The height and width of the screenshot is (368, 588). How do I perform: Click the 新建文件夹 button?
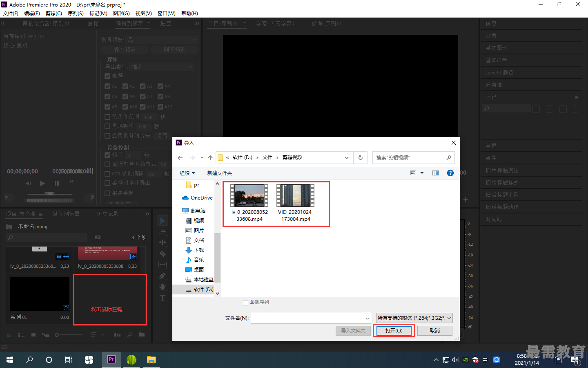(220, 173)
